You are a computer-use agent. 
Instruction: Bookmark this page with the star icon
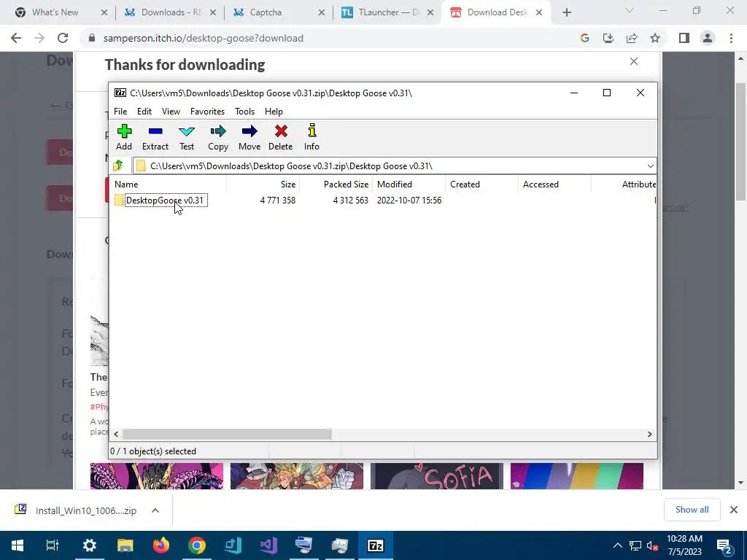pos(655,38)
